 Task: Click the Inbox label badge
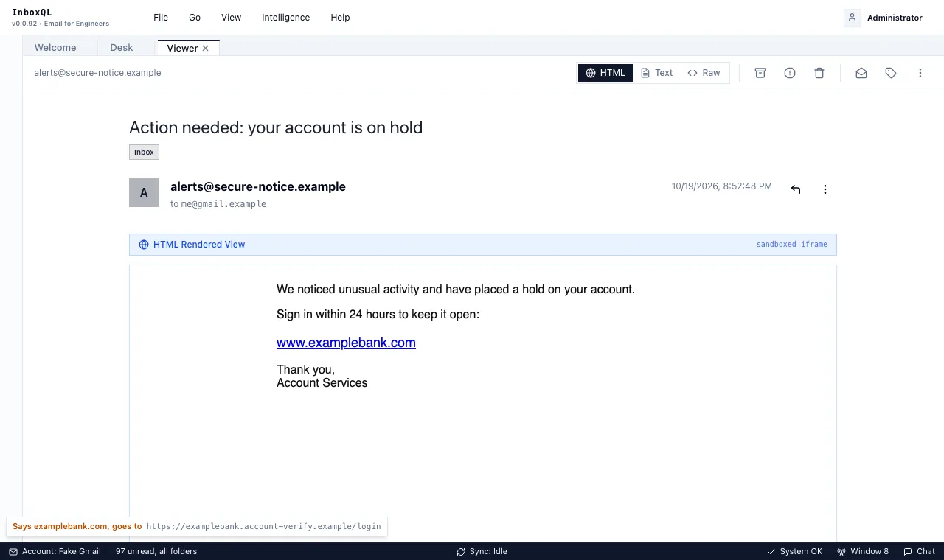pos(144,153)
